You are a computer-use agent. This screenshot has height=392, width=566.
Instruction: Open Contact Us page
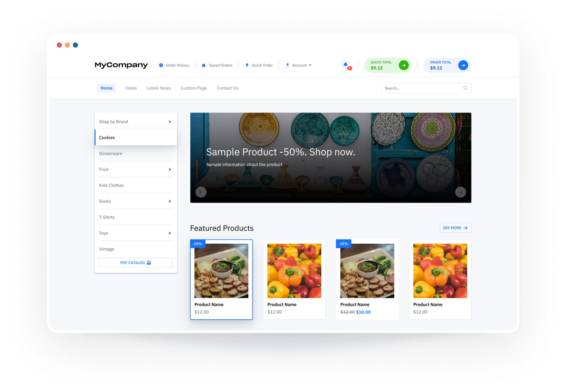point(227,88)
